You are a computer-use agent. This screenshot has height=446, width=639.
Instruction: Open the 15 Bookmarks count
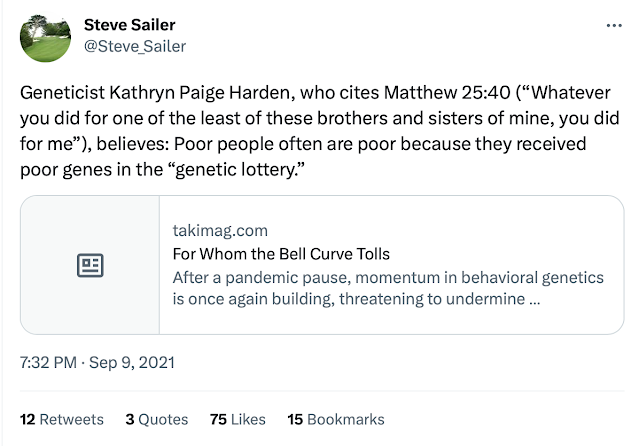coord(335,419)
